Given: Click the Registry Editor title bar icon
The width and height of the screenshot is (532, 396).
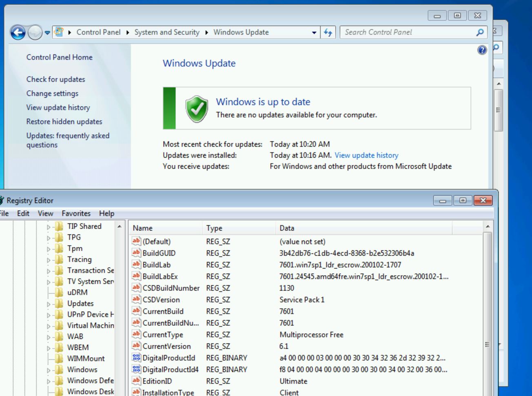Looking at the screenshot, I should (x=2, y=200).
